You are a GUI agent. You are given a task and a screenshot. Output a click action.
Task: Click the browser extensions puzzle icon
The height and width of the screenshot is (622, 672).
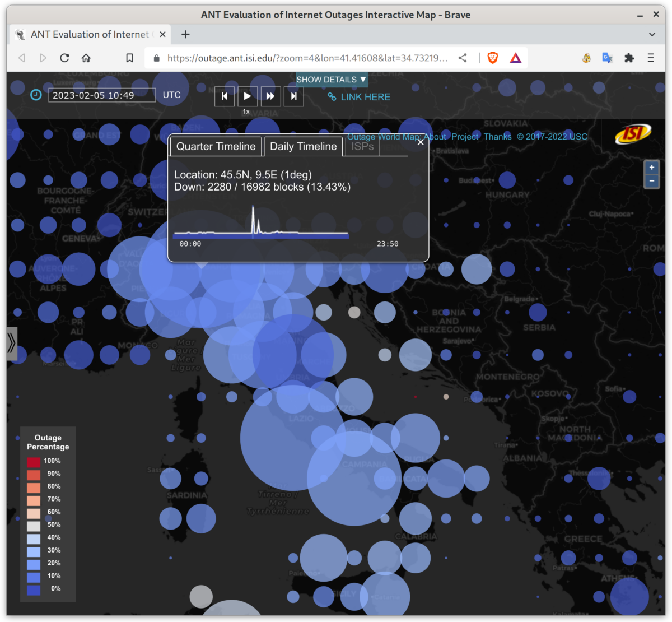(x=629, y=58)
